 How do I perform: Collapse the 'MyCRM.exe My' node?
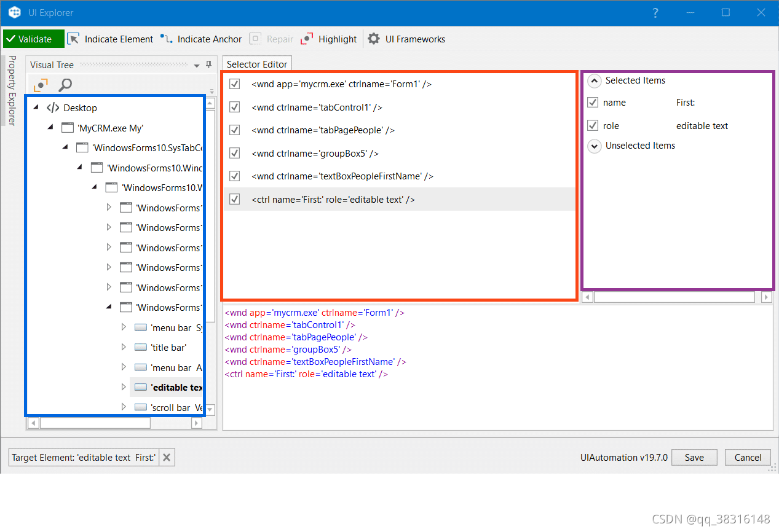pyautogui.click(x=52, y=128)
